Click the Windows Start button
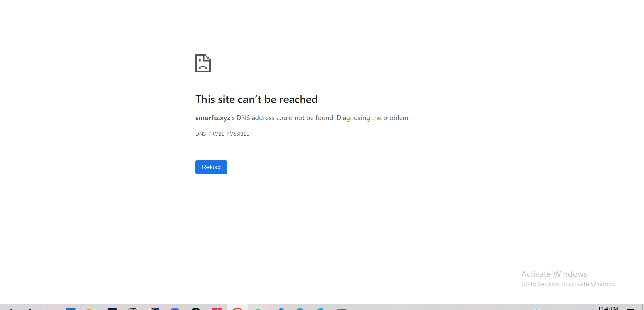Screen dimensions: 644x310 (x=9, y=309)
